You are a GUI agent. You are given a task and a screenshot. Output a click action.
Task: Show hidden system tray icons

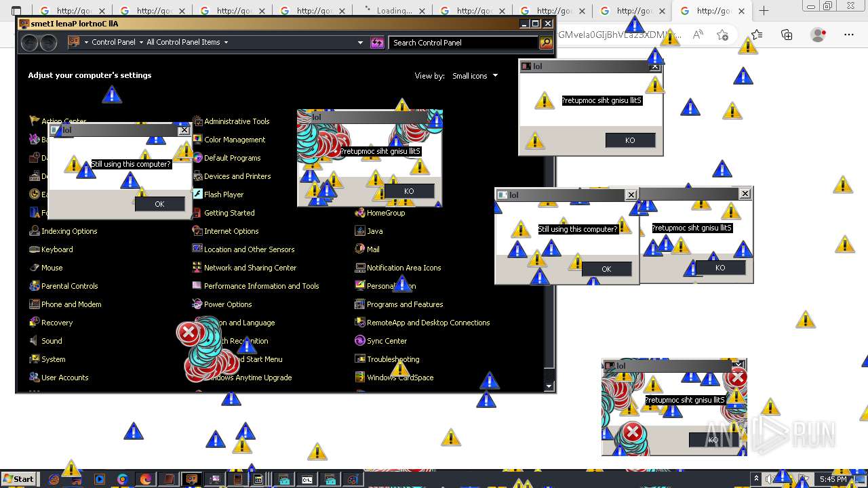(755, 479)
